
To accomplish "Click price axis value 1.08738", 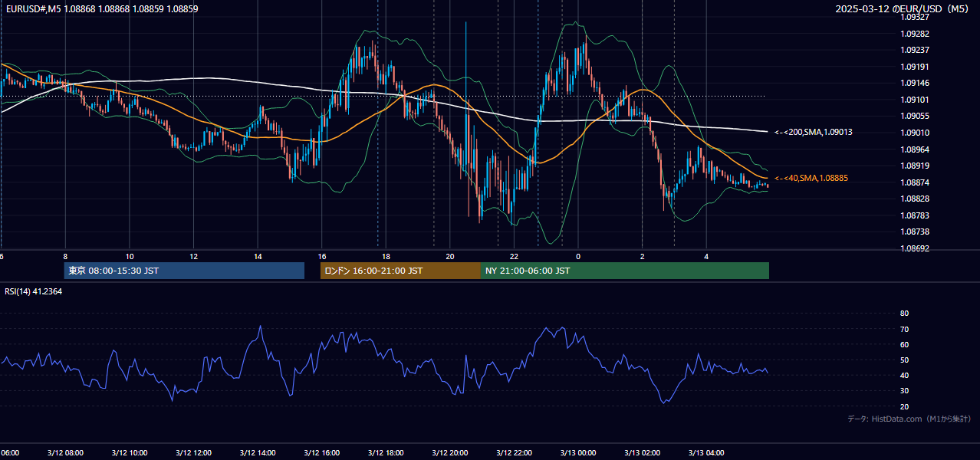I will [914, 232].
